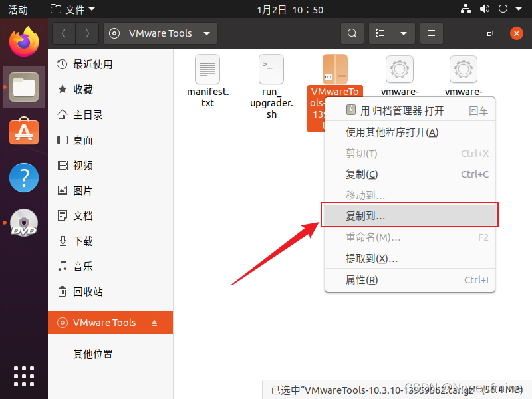Open view options dropdown arrow

click(x=404, y=33)
